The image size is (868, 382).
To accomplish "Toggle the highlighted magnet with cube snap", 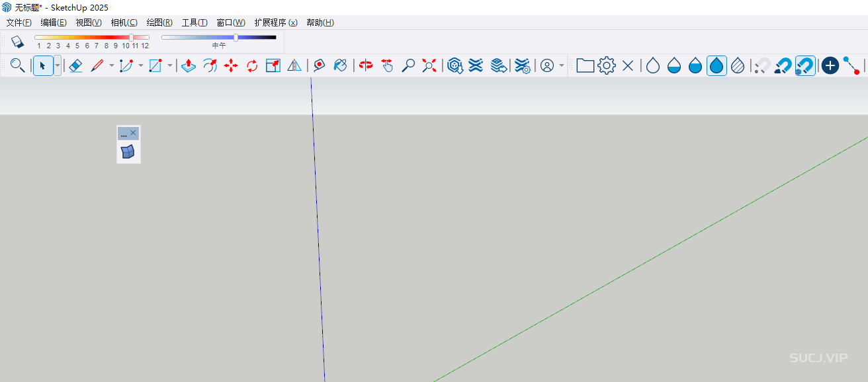I will click(805, 65).
